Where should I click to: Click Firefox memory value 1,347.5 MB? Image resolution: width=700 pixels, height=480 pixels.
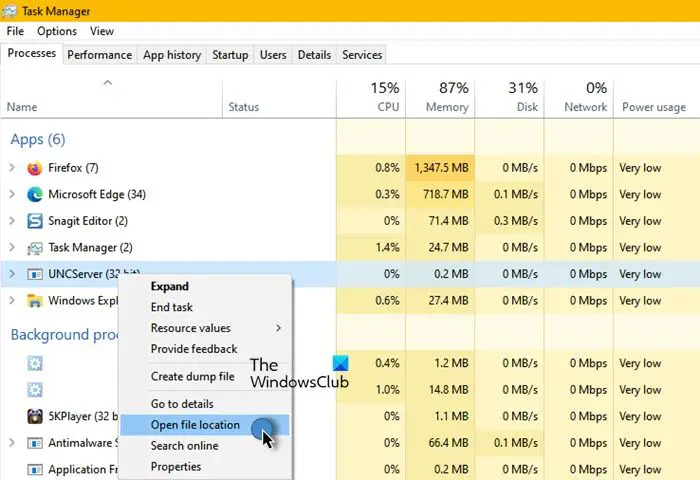[442, 168]
